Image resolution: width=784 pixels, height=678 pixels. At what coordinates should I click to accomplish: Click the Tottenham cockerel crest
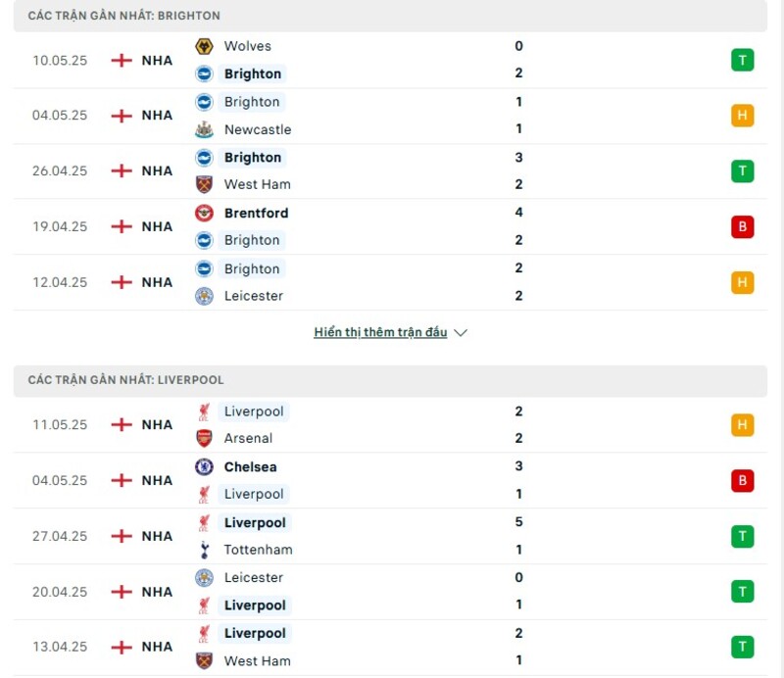(204, 550)
